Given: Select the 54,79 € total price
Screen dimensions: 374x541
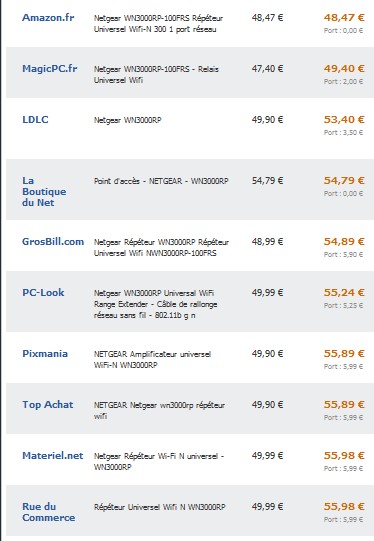Looking at the screenshot, I should coord(344,180).
